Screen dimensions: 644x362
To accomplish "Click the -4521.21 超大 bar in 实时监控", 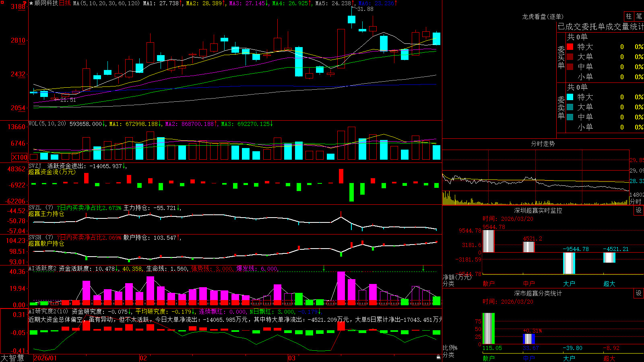I will (x=609, y=257).
